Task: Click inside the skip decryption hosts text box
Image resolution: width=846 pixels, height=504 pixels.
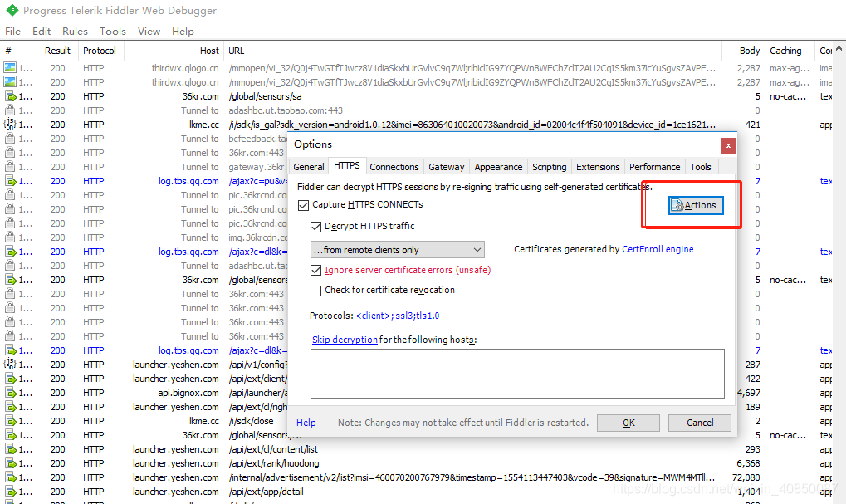Action: 517,374
